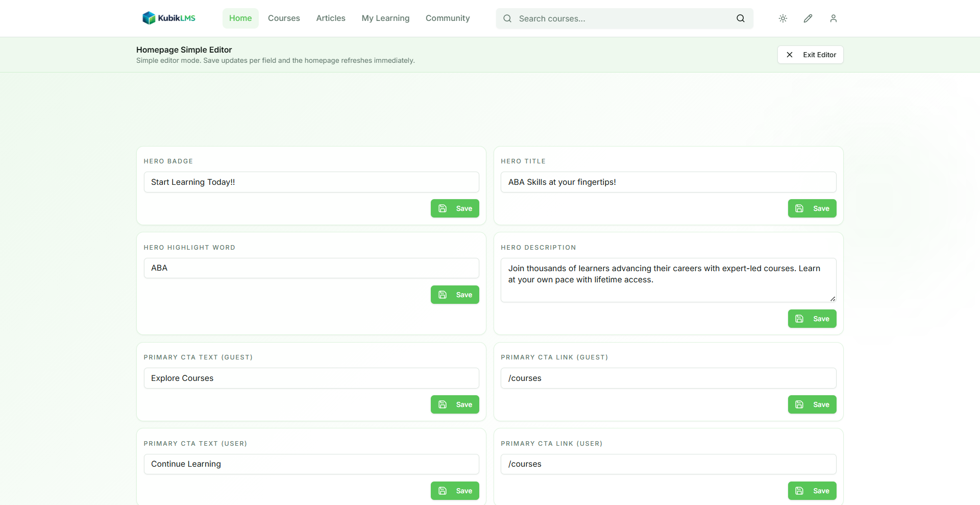Click the Hero Highlight Word input 'ABA'

pos(311,268)
